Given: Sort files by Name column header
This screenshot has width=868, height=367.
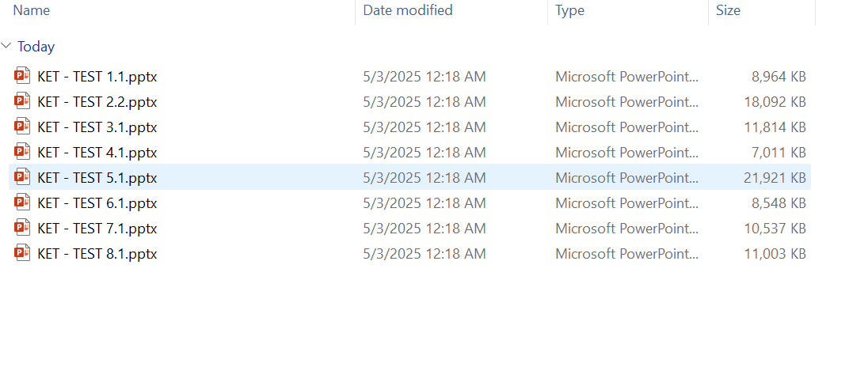Looking at the screenshot, I should [32, 10].
